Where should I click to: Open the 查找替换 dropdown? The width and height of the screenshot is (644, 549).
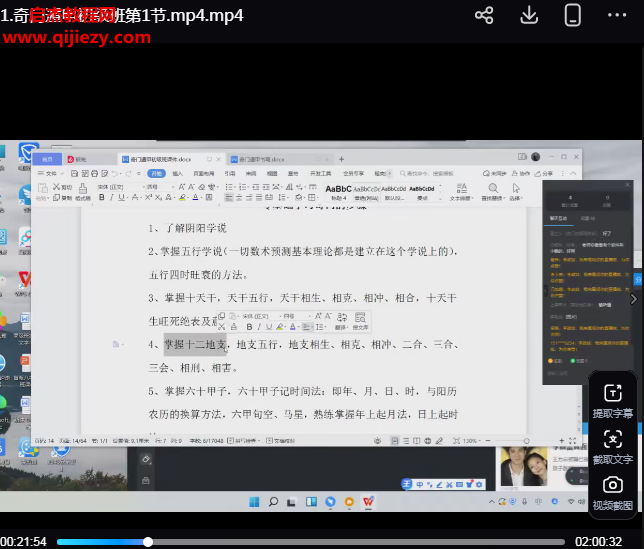click(x=493, y=192)
